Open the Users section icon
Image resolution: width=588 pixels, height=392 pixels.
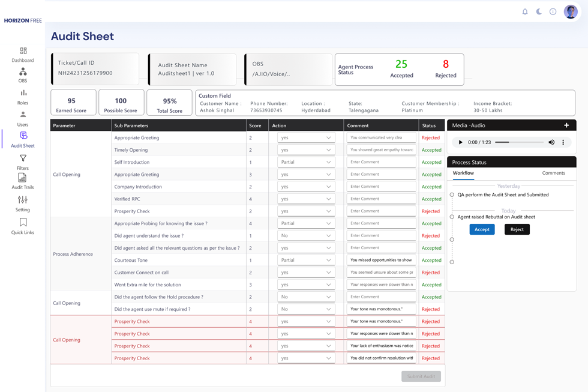[x=23, y=115]
